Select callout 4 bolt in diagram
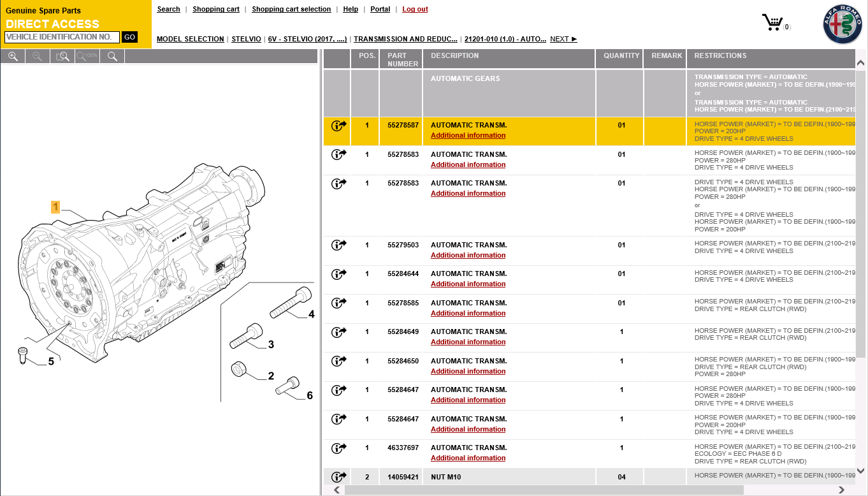This screenshot has height=496, width=868. tap(312, 314)
